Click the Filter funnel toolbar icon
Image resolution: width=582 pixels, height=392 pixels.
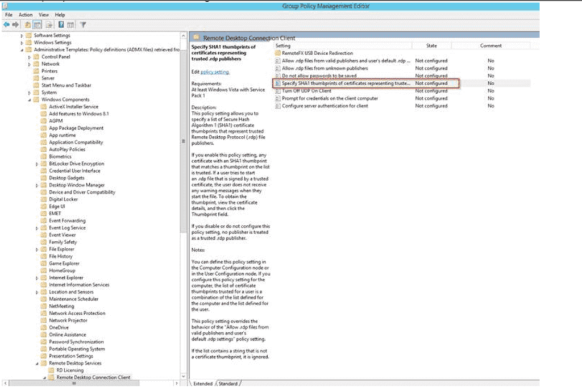coord(83,24)
